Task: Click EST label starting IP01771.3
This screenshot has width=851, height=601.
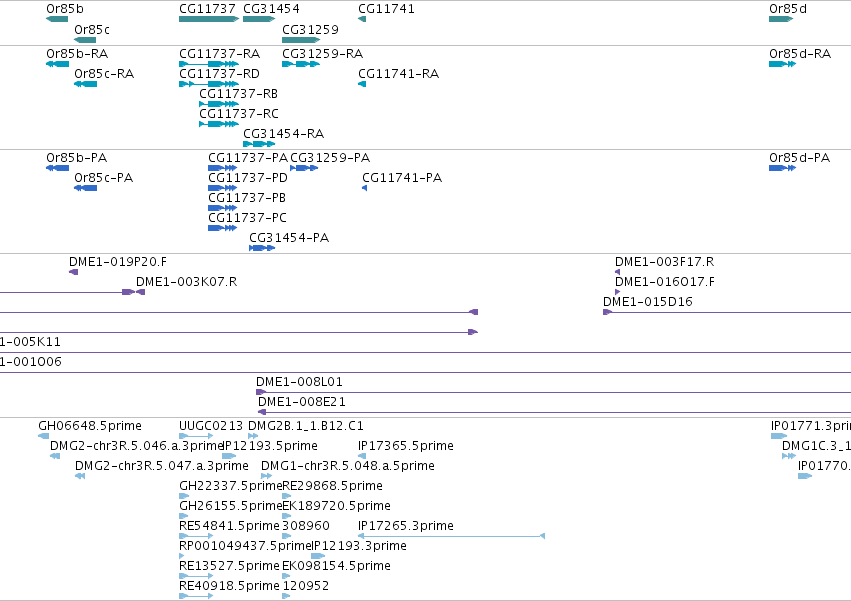Action: [811, 426]
